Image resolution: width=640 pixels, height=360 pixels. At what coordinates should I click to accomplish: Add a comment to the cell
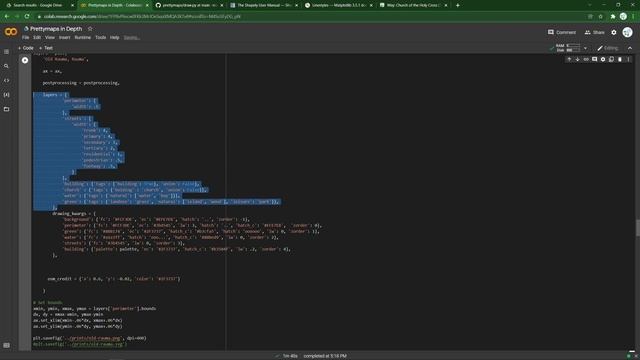click(x=594, y=59)
